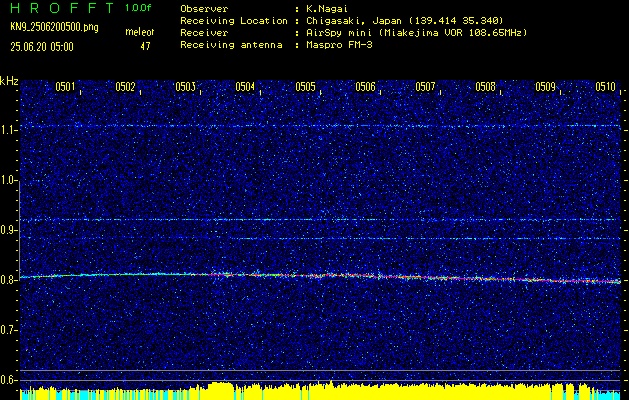Click location text Chigasaki, Japan

pyautogui.click(x=353, y=21)
